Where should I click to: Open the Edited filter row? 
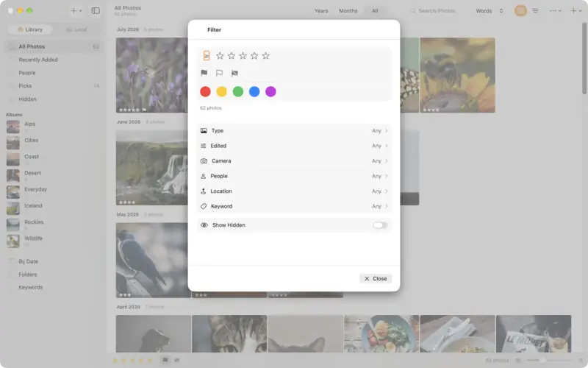(x=294, y=146)
